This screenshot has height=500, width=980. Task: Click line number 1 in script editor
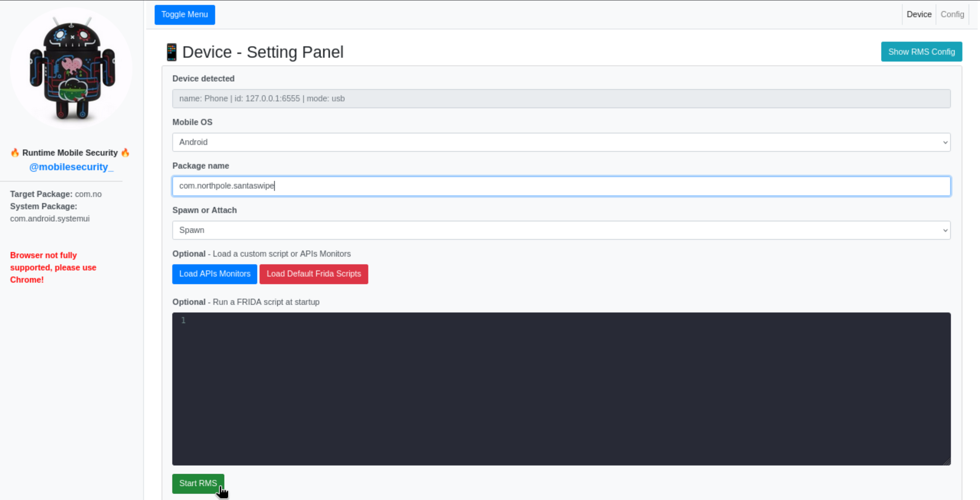click(183, 320)
